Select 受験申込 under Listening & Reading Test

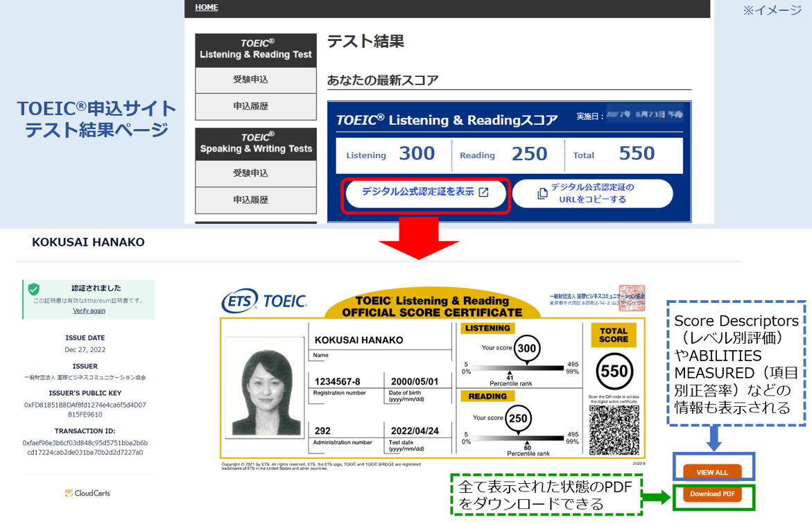pyautogui.click(x=255, y=80)
